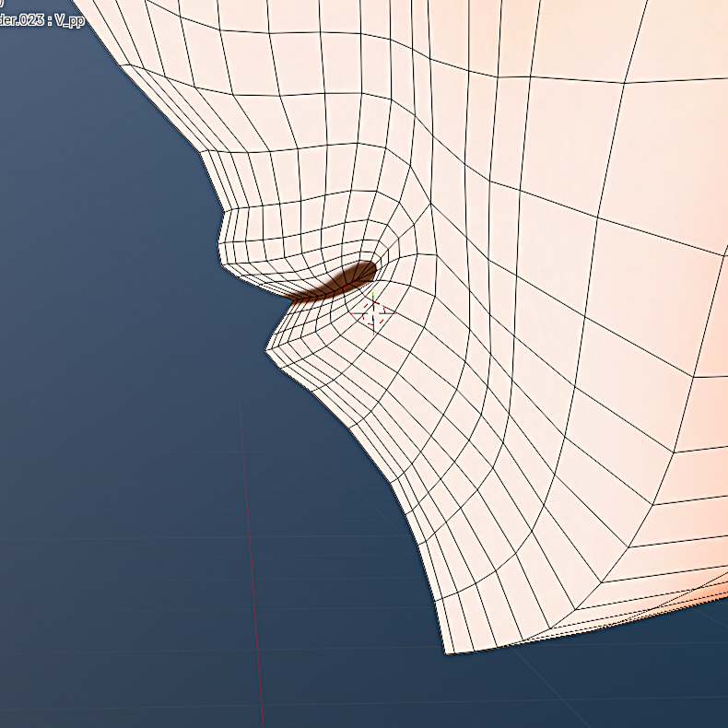Click the 3D cursor crosshair near the mouth

pyautogui.click(x=373, y=313)
